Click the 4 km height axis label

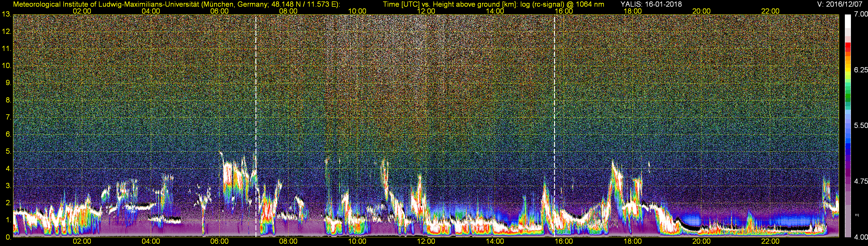[8, 169]
